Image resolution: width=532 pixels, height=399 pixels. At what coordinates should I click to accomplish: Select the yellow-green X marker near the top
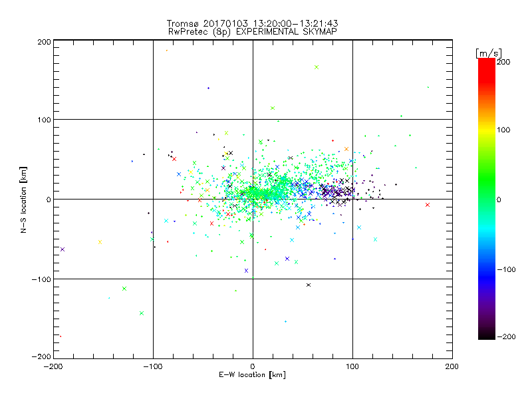pyautogui.click(x=317, y=67)
